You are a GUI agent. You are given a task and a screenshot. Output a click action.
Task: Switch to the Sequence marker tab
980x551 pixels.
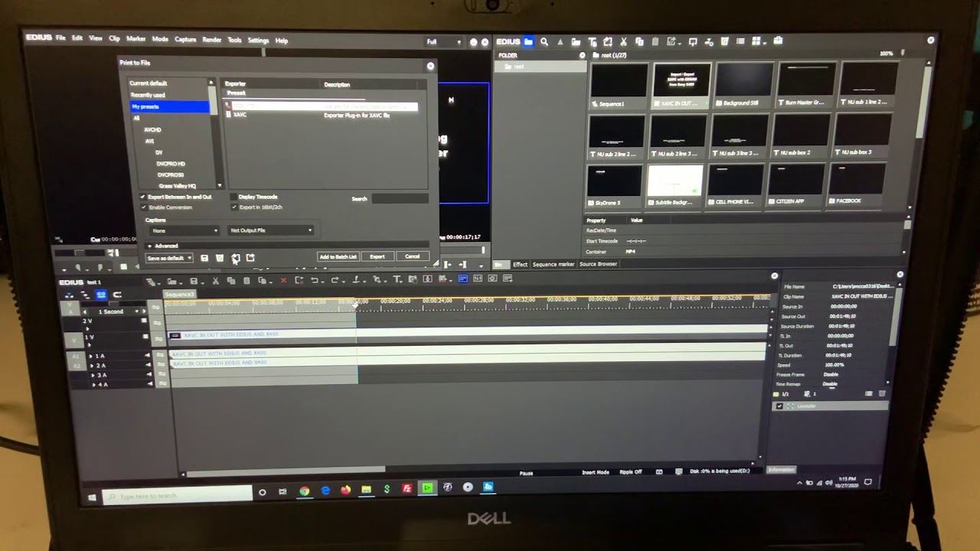point(553,265)
